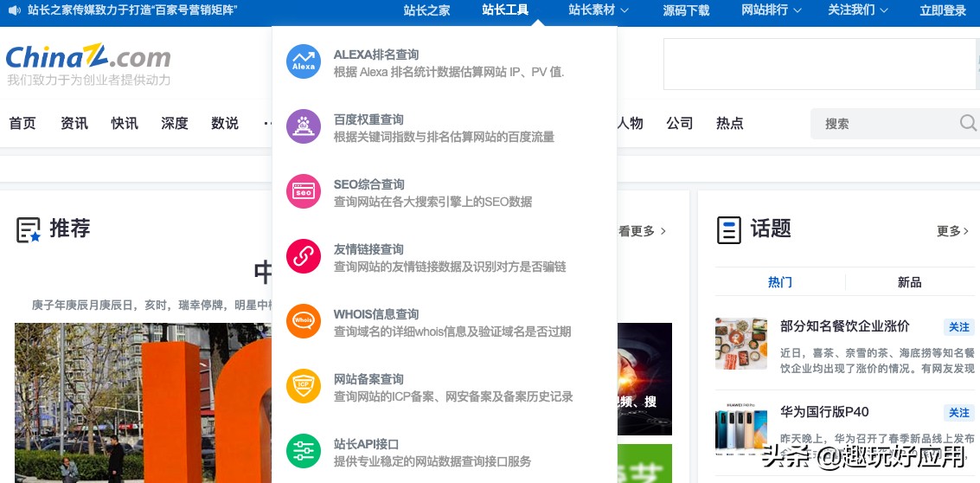Open 百度权重查询 tool
Viewport: 980px width, 483px height.
point(368,119)
